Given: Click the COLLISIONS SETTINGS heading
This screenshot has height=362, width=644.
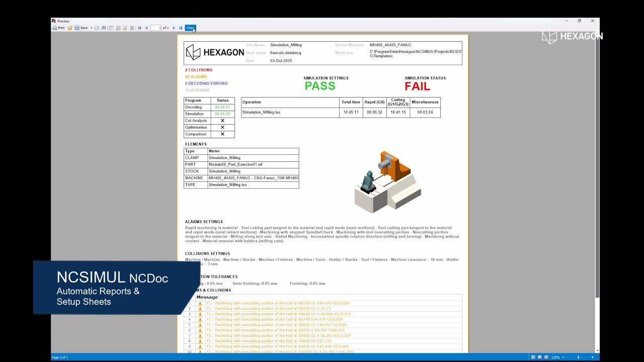Looking at the screenshot, I should tap(207, 254).
